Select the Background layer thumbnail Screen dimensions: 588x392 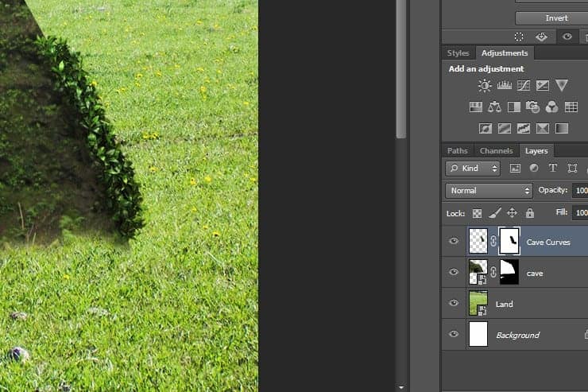tap(478, 334)
